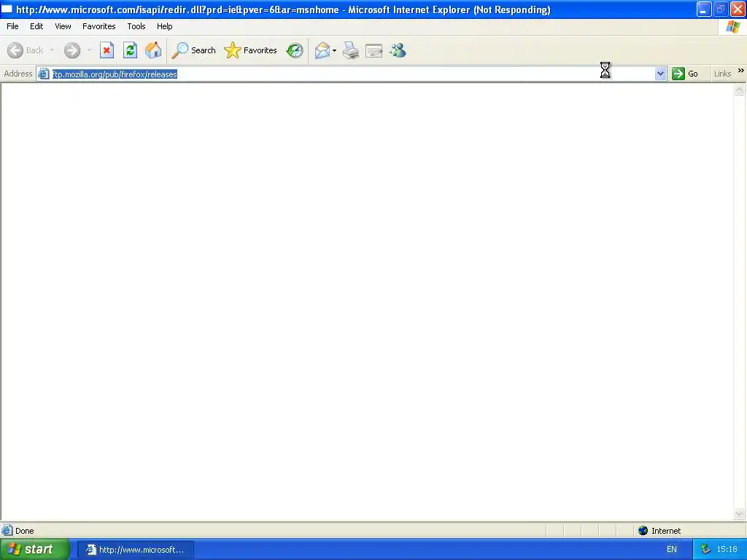Print the page with printer icon
Image resolution: width=747 pixels, height=560 pixels.
click(351, 50)
